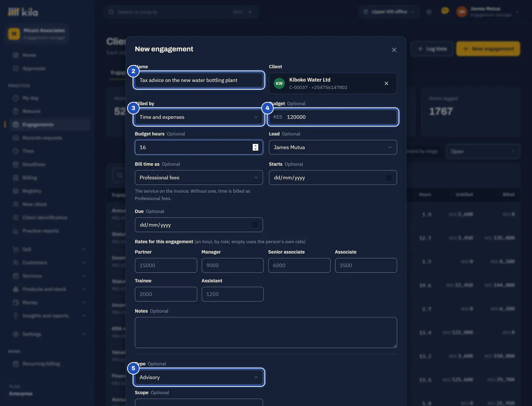This screenshot has height=406, width=532.
Task: Click the Partner rate field
Action: [166, 265]
